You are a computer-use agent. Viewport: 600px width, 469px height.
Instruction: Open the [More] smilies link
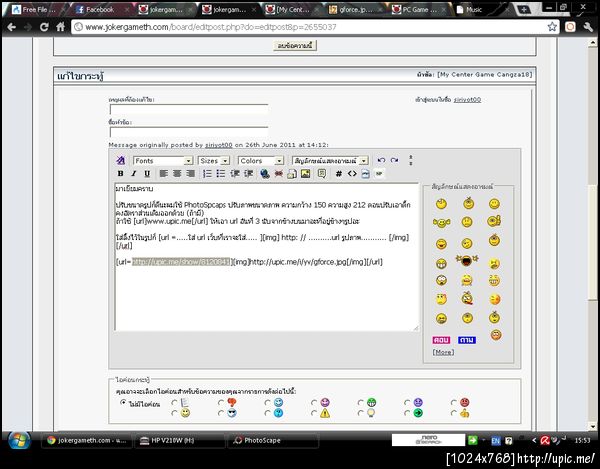443,352
